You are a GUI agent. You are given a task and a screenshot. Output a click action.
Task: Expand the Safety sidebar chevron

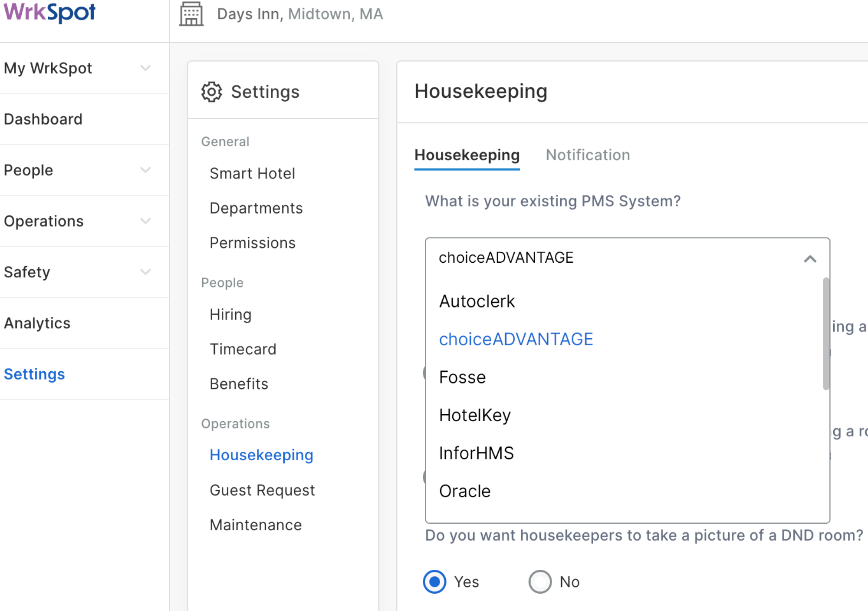(145, 272)
